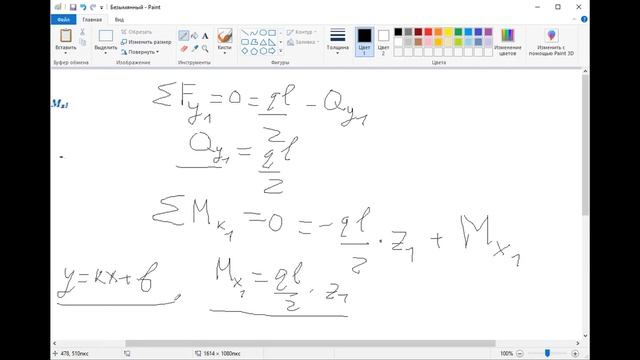
Task: Select the Eraser tool
Action: click(183, 49)
